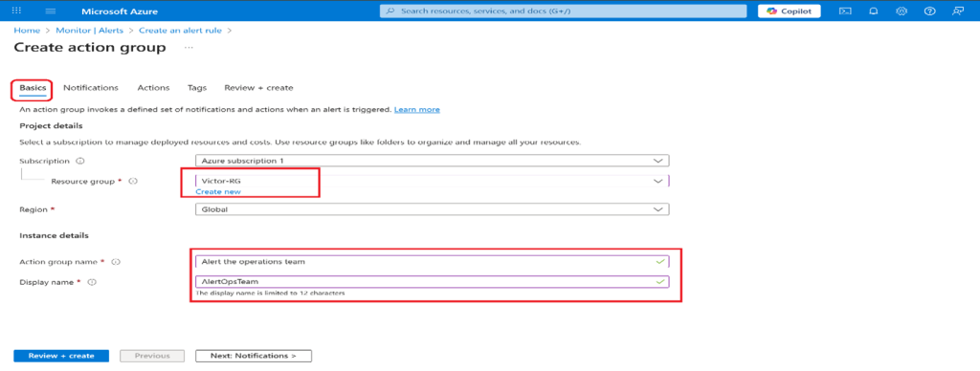Open Cloud Shell icon in top bar
The height and width of the screenshot is (371, 980).
click(x=845, y=11)
